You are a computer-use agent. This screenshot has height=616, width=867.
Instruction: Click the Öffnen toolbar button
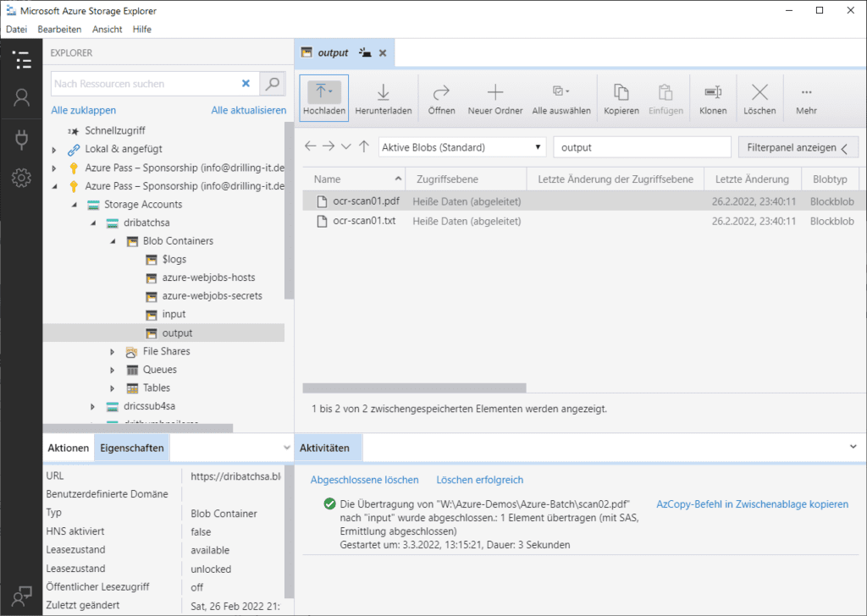point(441,98)
